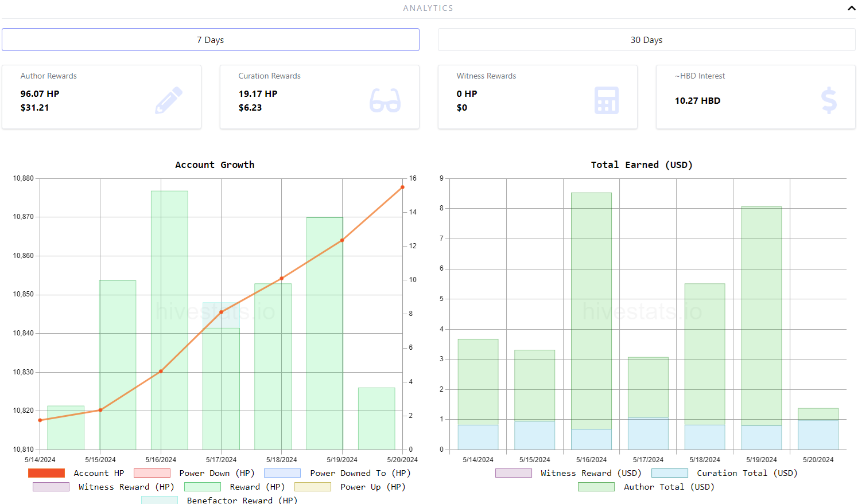Toggle the Benefactor Reward (HP) legend swatch
Screen dimensions: 858x504
click(x=160, y=500)
